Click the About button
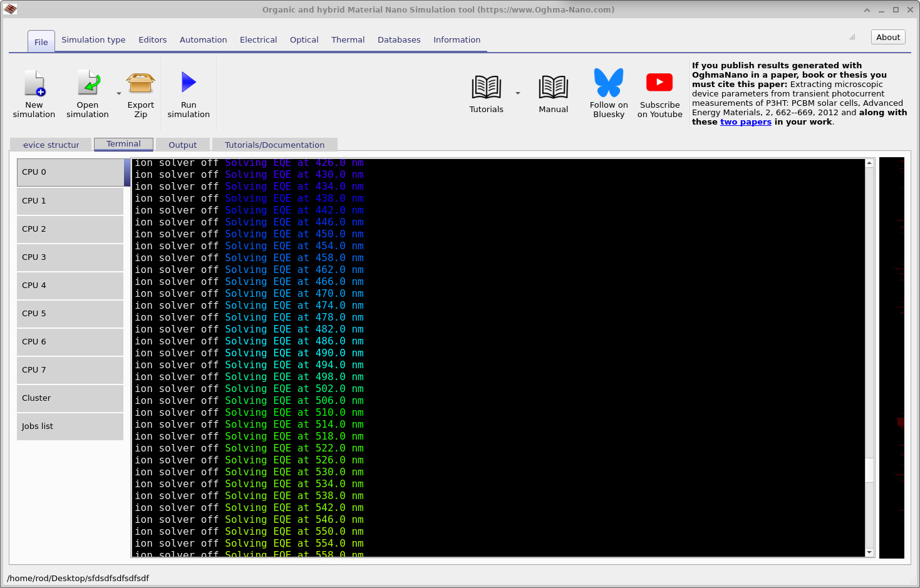Image resolution: width=920 pixels, height=588 pixels. (887, 37)
